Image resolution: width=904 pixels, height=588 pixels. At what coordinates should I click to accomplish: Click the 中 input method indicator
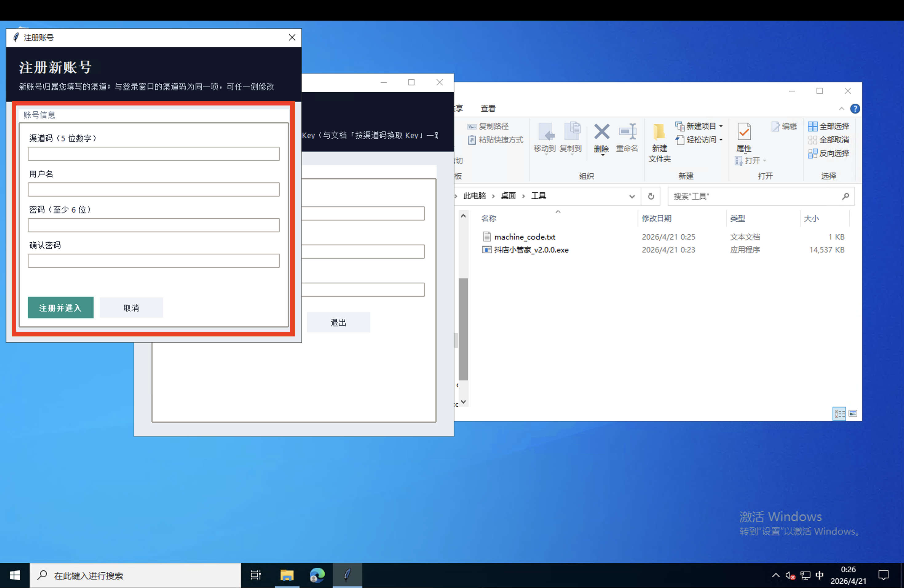tap(819, 575)
